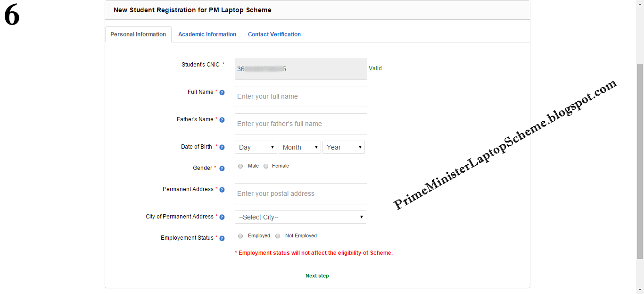Click City of Permanent Address help icon

pos(222,217)
